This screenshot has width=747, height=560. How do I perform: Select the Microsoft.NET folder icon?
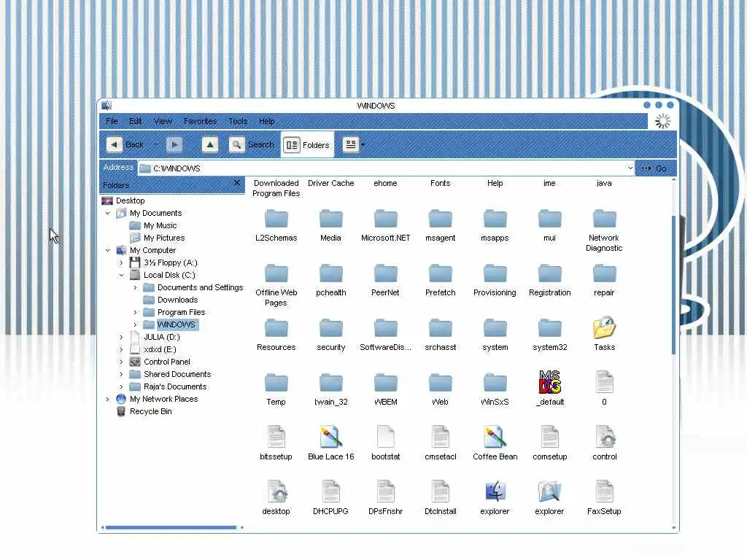click(x=385, y=219)
